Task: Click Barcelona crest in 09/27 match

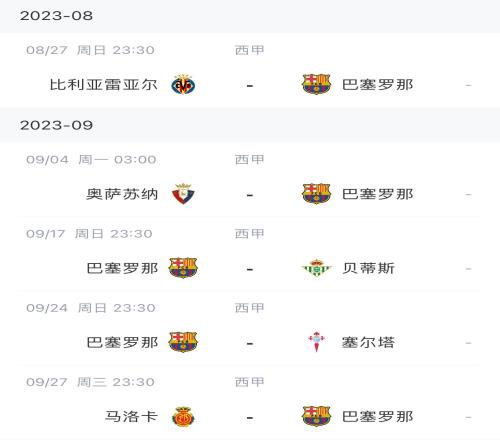Action: tap(316, 416)
